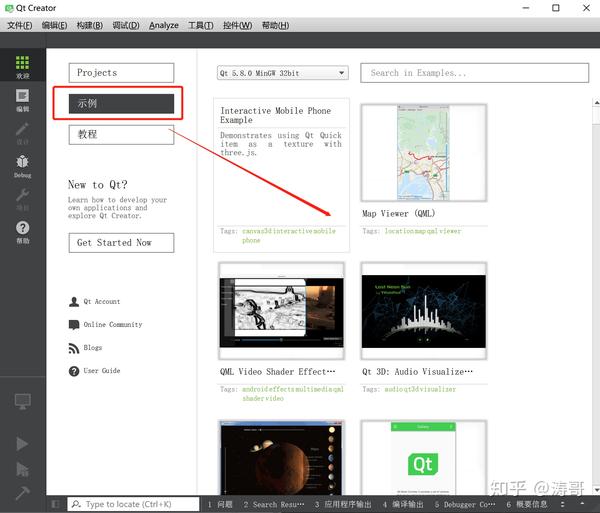Collapse output pane with the up arrow
This screenshot has height=513, width=600.
point(582,503)
